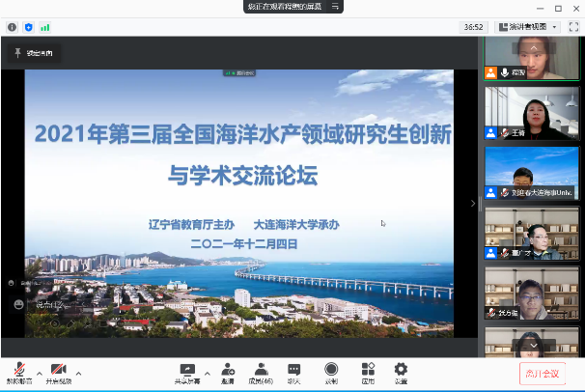Click the blue avatar icon on fourth tile
585x392 pixels.
click(491, 253)
